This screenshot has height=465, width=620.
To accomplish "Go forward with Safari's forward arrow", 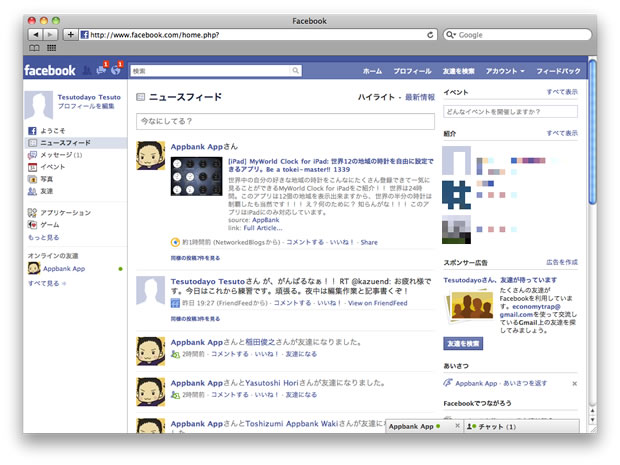I will click(50, 35).
